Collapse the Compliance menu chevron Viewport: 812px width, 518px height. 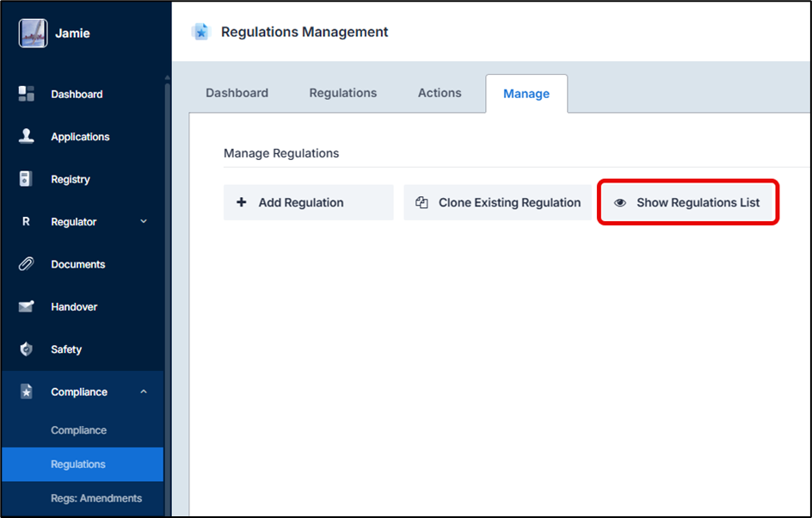click(x=144, y=392)
